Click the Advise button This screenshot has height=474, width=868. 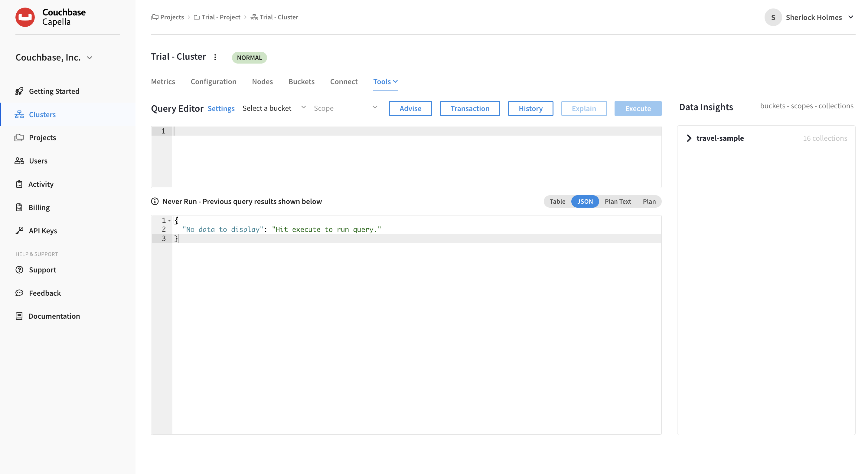(x=410, y=108)
